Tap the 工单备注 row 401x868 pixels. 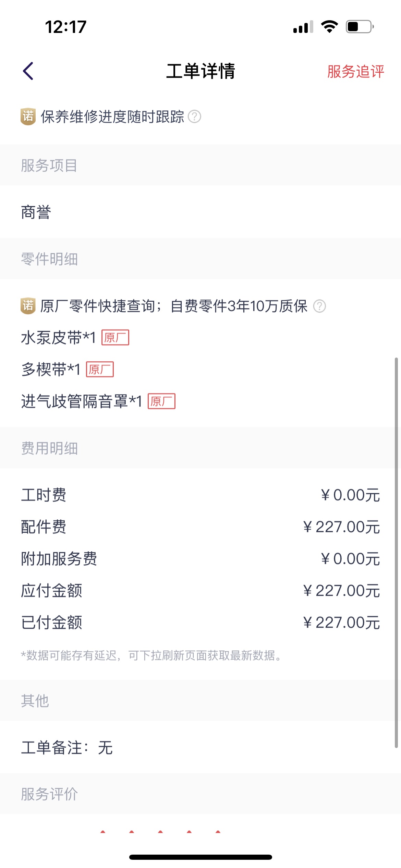[67, 748]
